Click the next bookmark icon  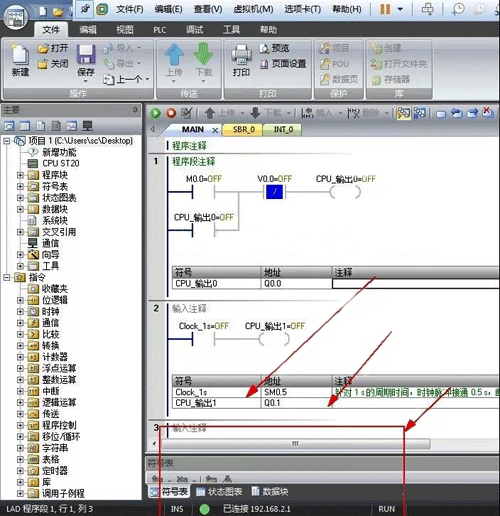point(472,113)
